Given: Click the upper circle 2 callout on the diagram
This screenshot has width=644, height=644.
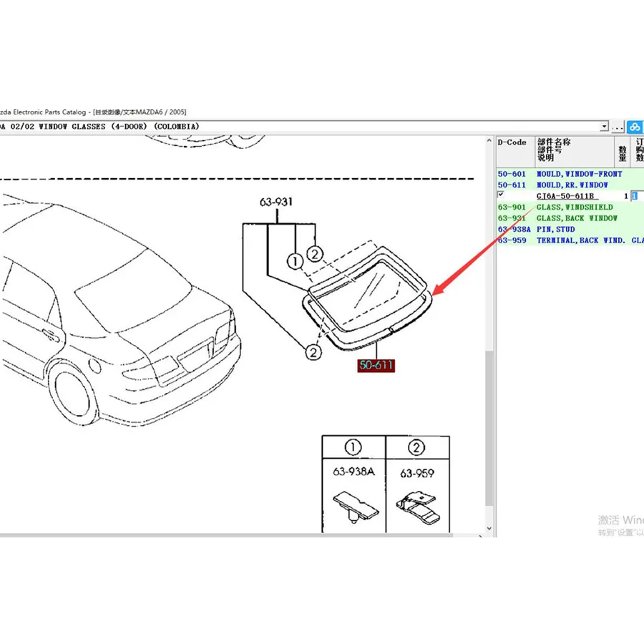Looking at the screenshot, I should point(315,254).
